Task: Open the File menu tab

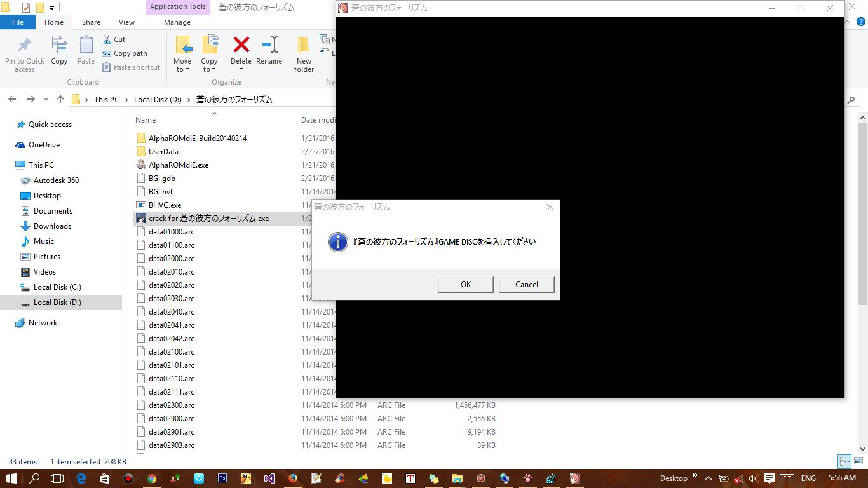Action: tap(18, 22)
